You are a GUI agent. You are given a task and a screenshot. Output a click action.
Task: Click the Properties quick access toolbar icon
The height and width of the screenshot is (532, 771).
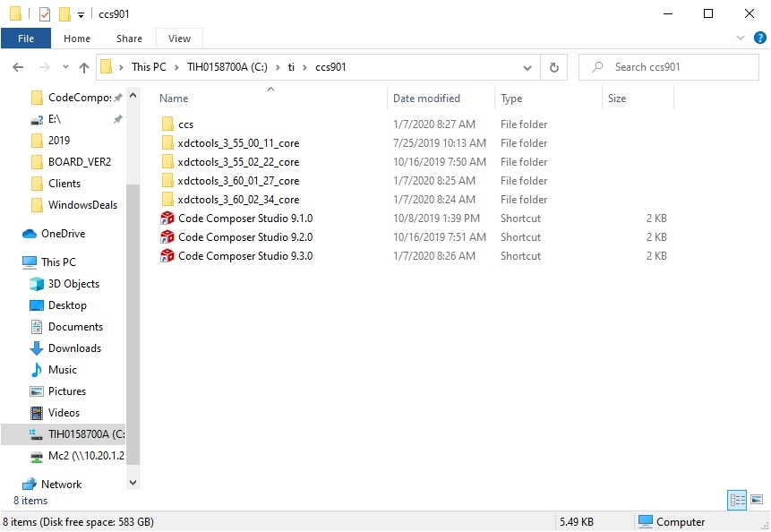(45, 13)
